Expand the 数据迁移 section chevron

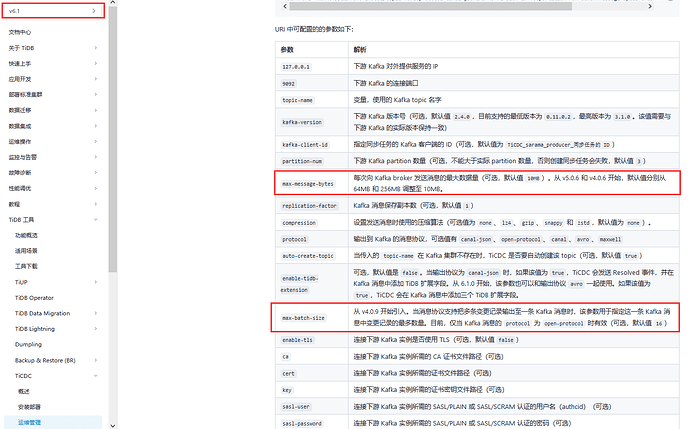click(95, 110)
